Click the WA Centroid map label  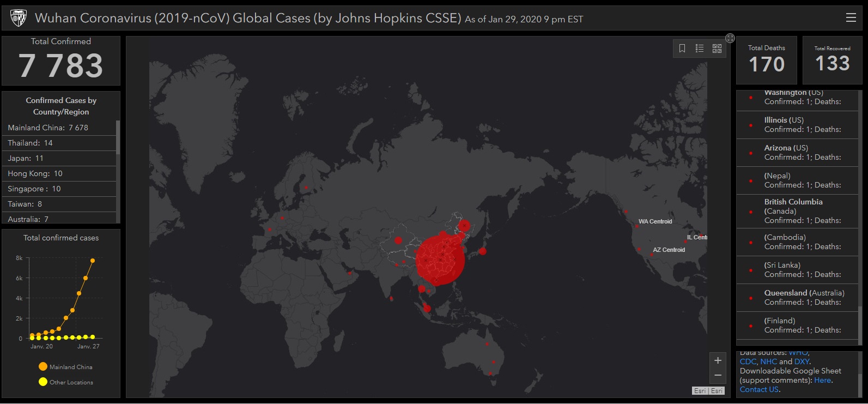pos(655,221)
